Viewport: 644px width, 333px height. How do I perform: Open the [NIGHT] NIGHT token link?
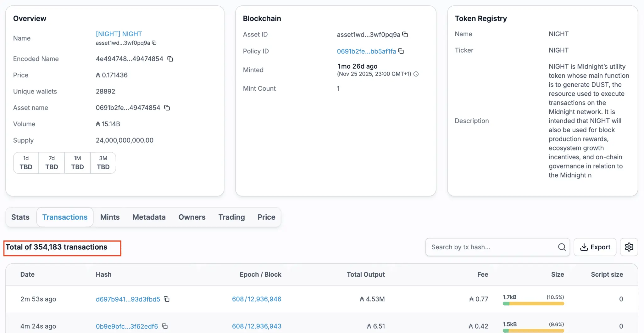(x=119, y=34)
